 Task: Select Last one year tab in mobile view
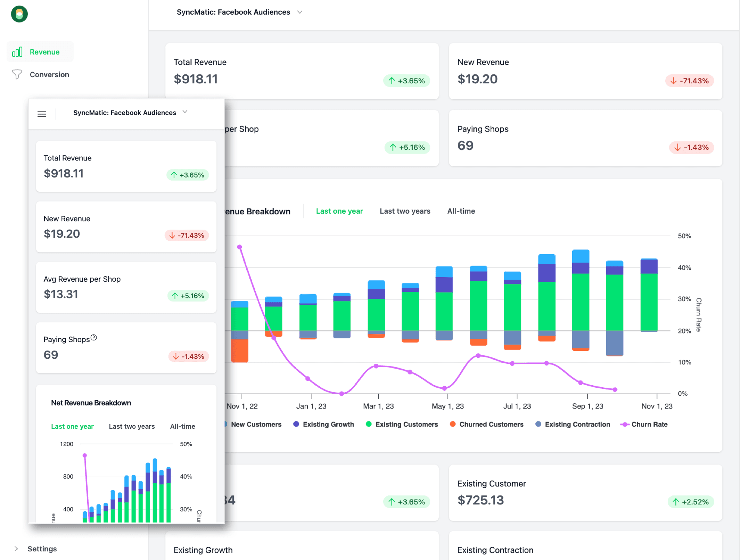tap(72, 426)
